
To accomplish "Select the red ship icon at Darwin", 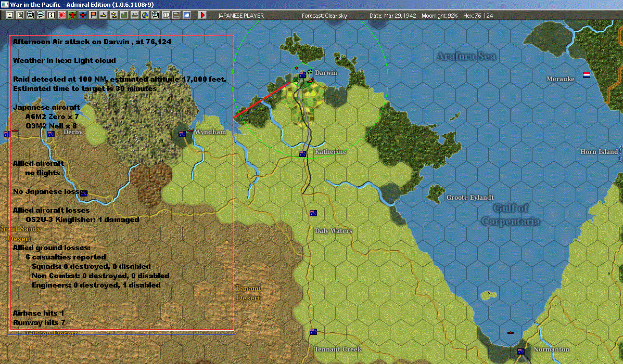I will (x=310, y=81).
